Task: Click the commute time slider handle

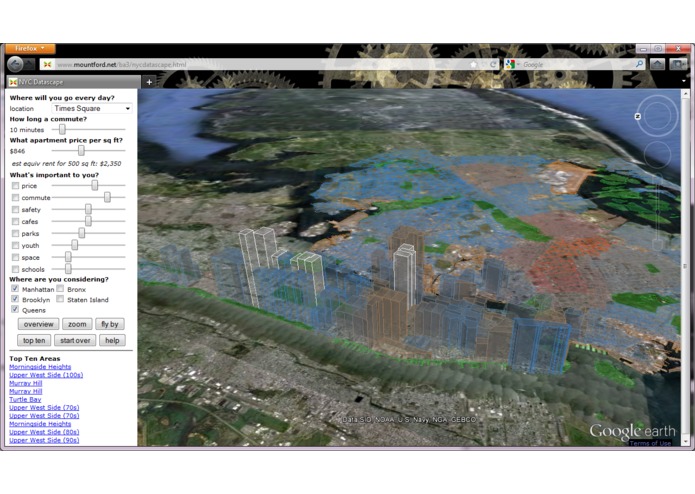Action: pyautogui.click(x=62, y=129)
